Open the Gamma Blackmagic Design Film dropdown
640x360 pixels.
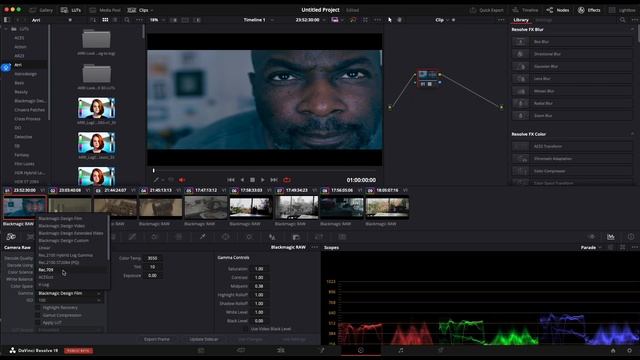click(x=70, y=293)
